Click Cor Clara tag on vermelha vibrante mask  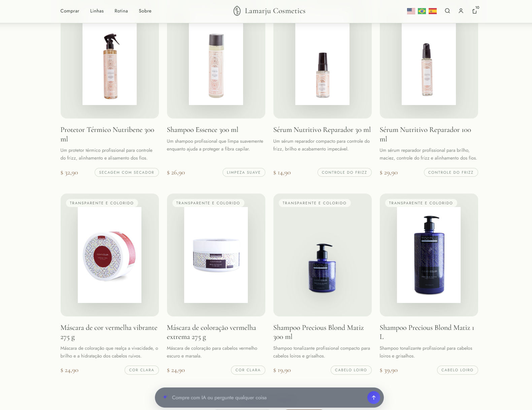pos(142,370)
